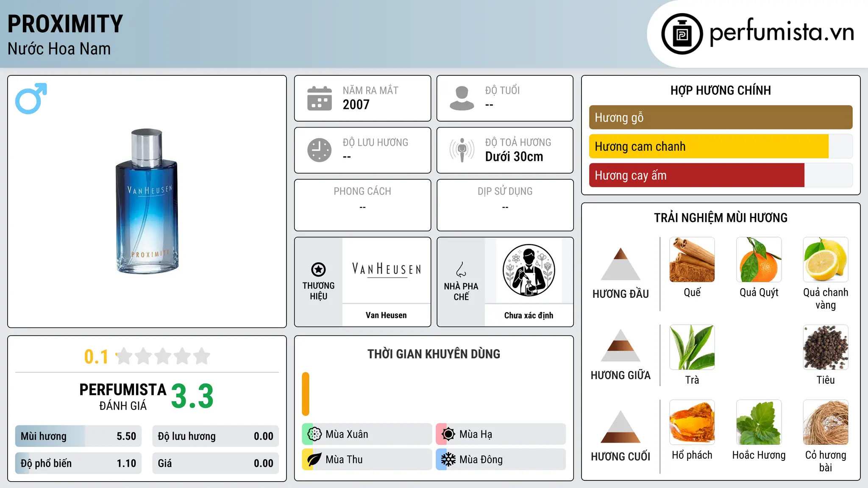Image resolution: width=868 pixels, height=488 pixels.
Task: Click the Mùa Thu season label
Action: pos(344,460)
